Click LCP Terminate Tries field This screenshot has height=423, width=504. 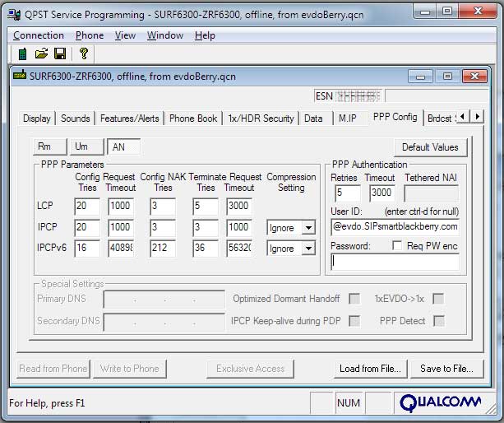pos(206,207)
